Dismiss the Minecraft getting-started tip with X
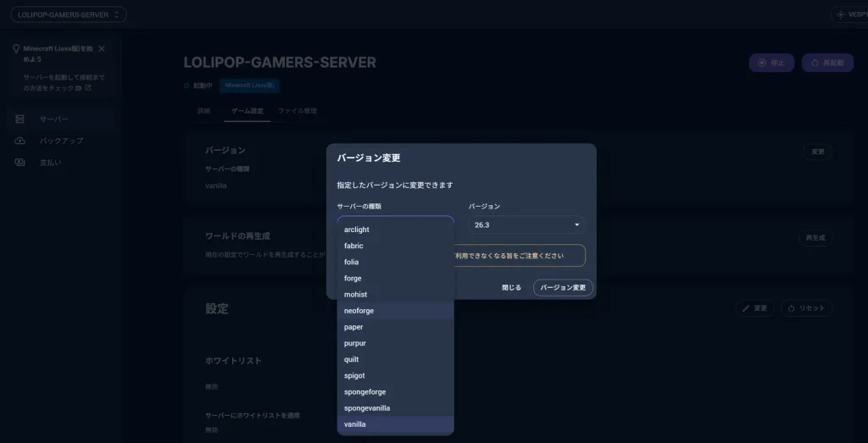 pyautogui.click(x=102, y=48)
